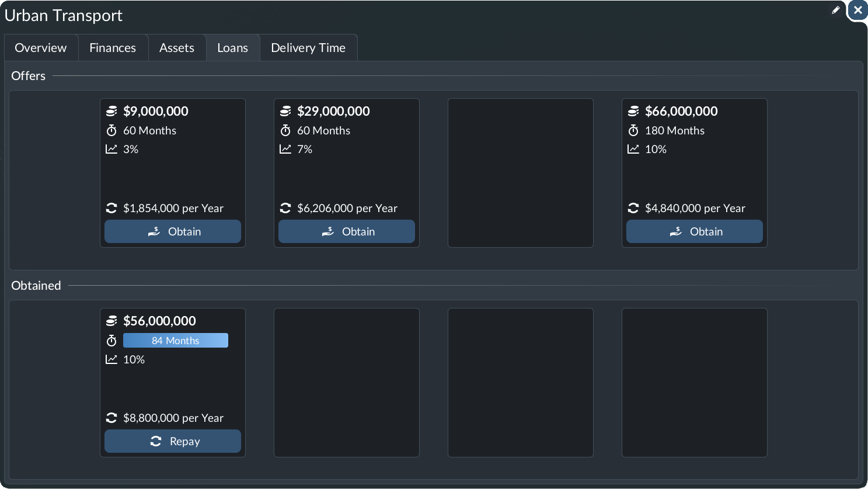Click the cycle icon beside $6,206,000 per Year

285,208
